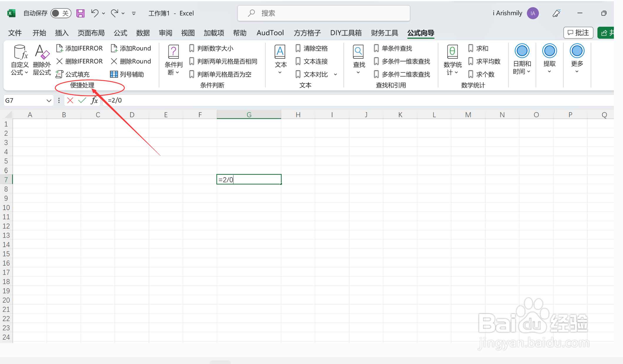The height and width of the screenshot is (364, 623).
Task: Open the 文本 large dropdown button
Action: [280, 60]
